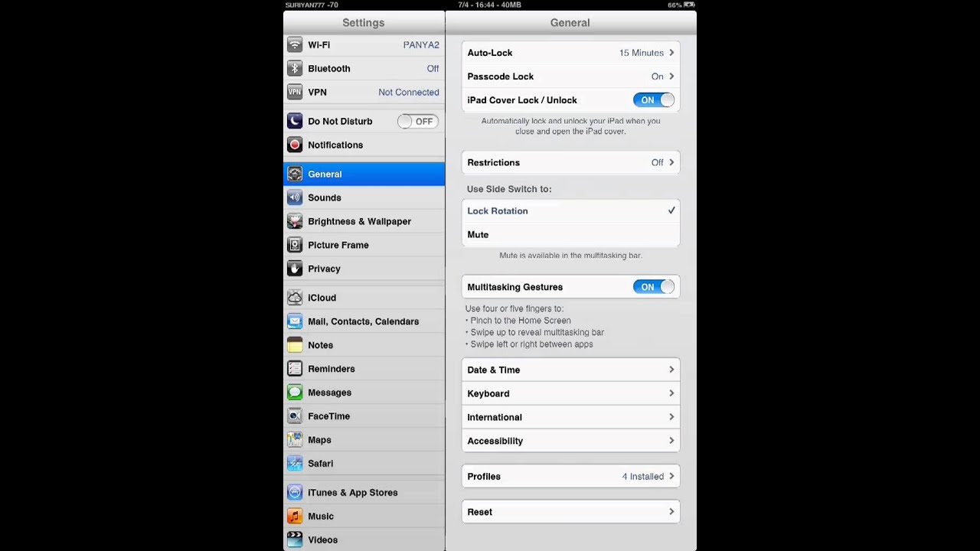980x551 pixels.
Task: Tap the Picture Frame icon
Action: (x=295, y=246)
